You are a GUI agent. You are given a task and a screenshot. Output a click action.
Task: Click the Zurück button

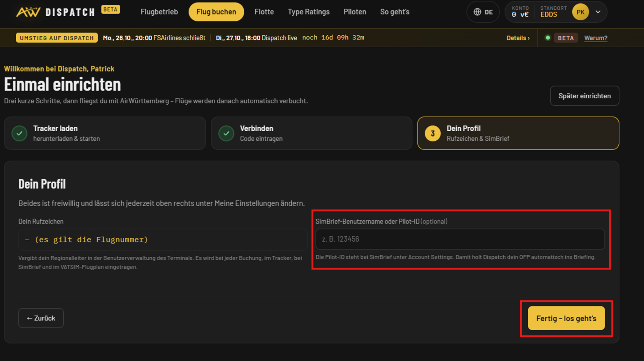[x=41, y=318]
